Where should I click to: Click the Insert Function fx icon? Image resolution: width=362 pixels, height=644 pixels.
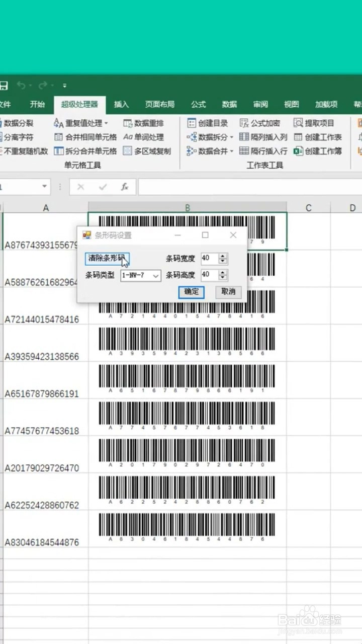(x=125, y=187)
